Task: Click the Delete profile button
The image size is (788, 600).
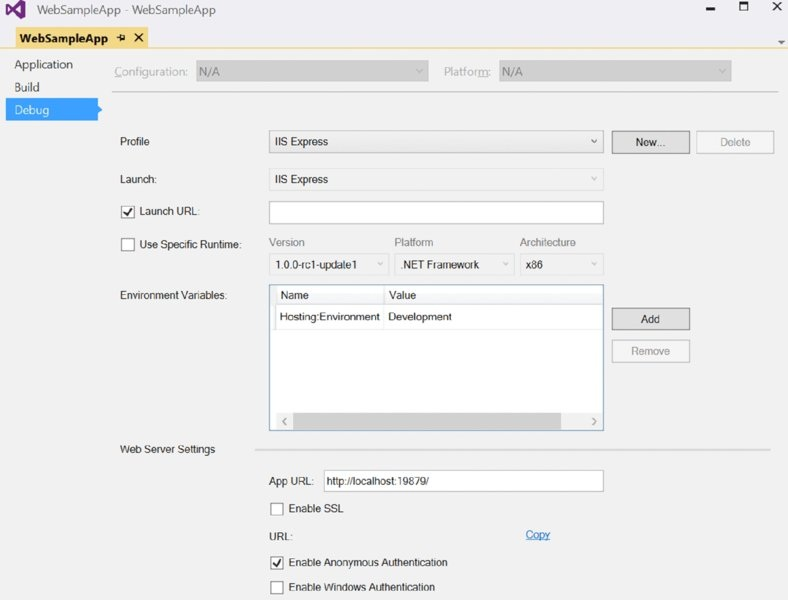Action: (735, 142)
